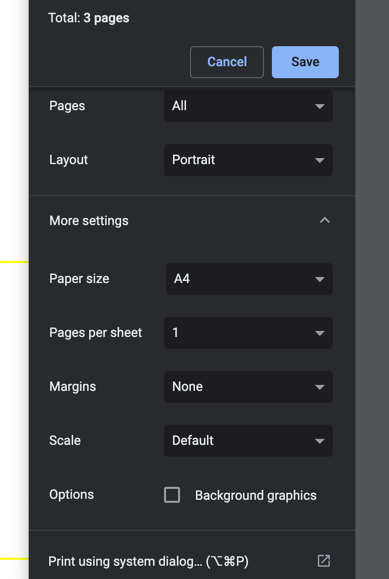Open the Layout dropdown showing Portrait
This screenshot has width=389, height=579.
coord(248,160)
